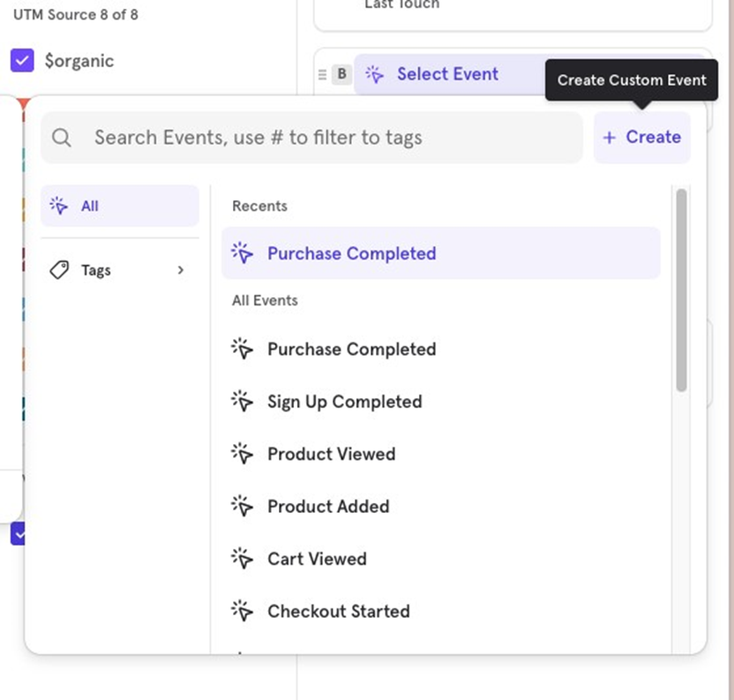Click the Tags label icon
The width and height of the screenshot is (734, 700).
pos(60,270)
